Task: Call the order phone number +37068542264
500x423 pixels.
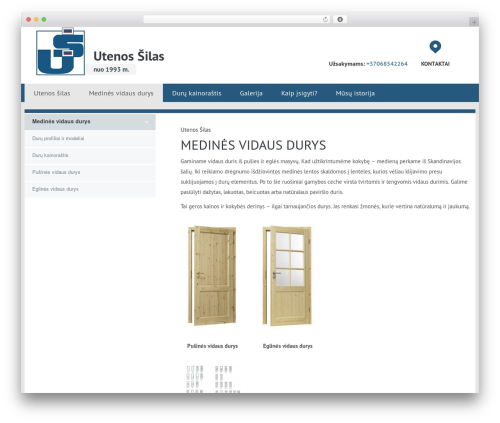Action: [x=387, y=64]
